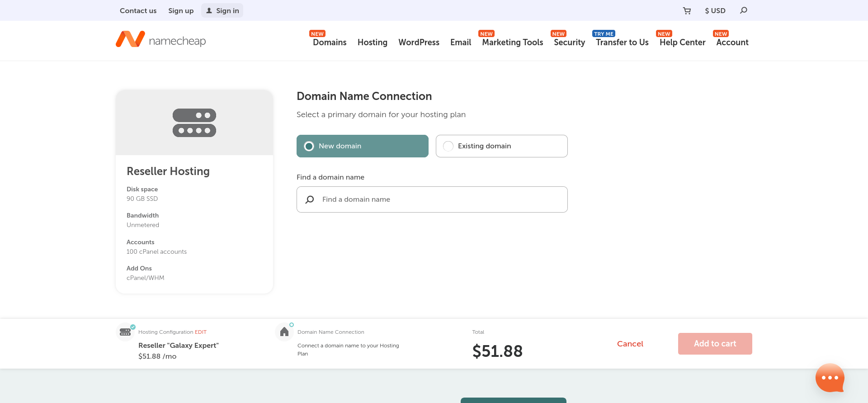Click the magnifier icon in domain search box

(x=310, y=199)
